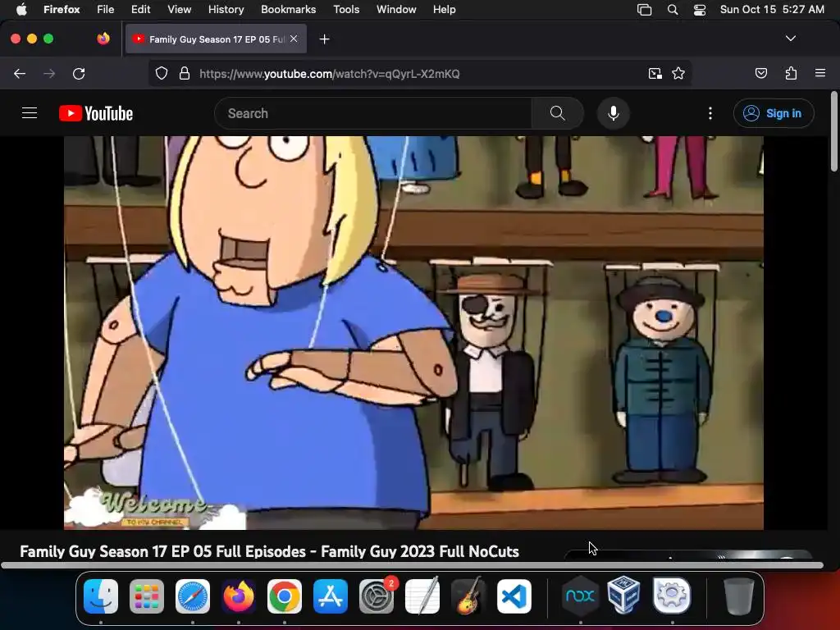Viewport: 840px width, 630px height.
Task: Switch to Firefox in the Dock
Action: 239,596
